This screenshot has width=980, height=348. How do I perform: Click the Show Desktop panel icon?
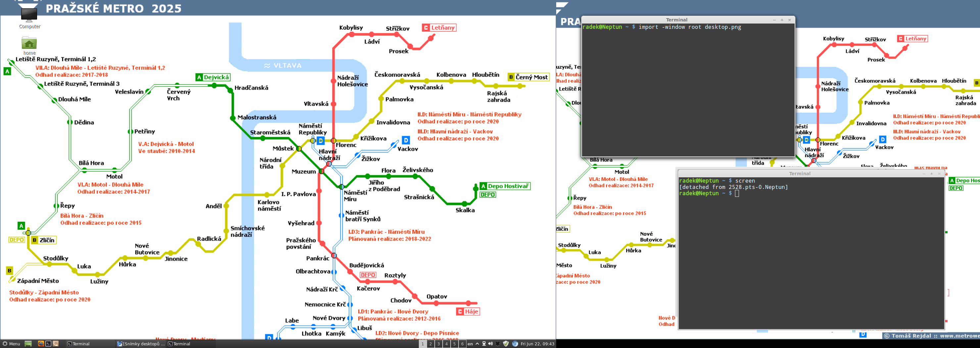28,344
